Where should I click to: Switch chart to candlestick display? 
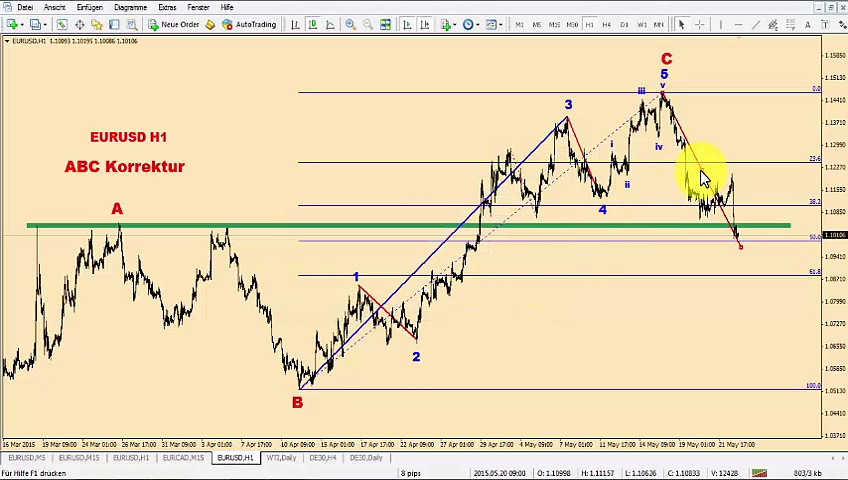(312, 24)
